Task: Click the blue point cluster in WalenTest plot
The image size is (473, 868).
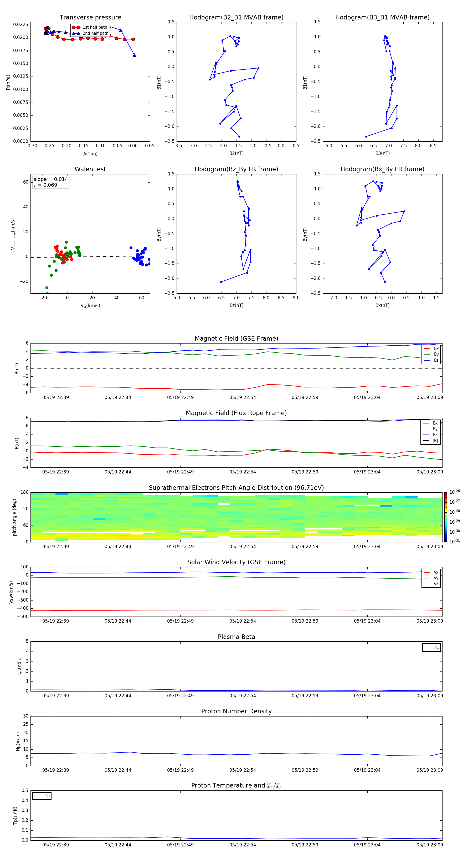Action: pos(140,257)
